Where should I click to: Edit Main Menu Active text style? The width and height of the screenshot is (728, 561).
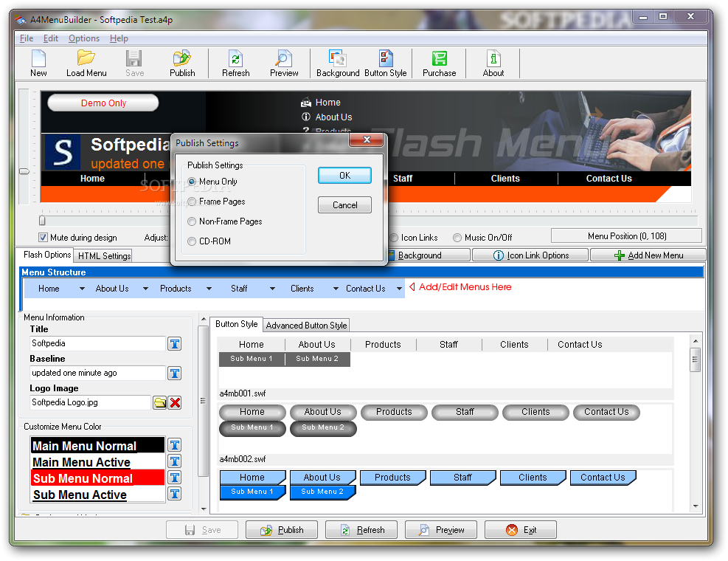(x=175, y=461)
